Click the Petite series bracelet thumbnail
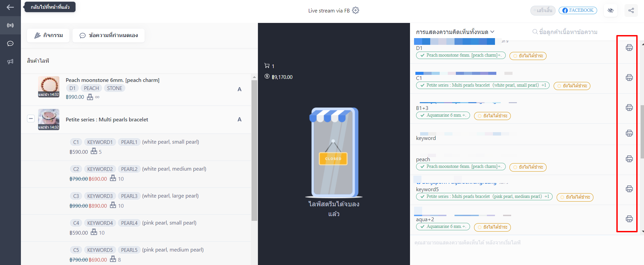644x265 pixels. pos(49,119)
